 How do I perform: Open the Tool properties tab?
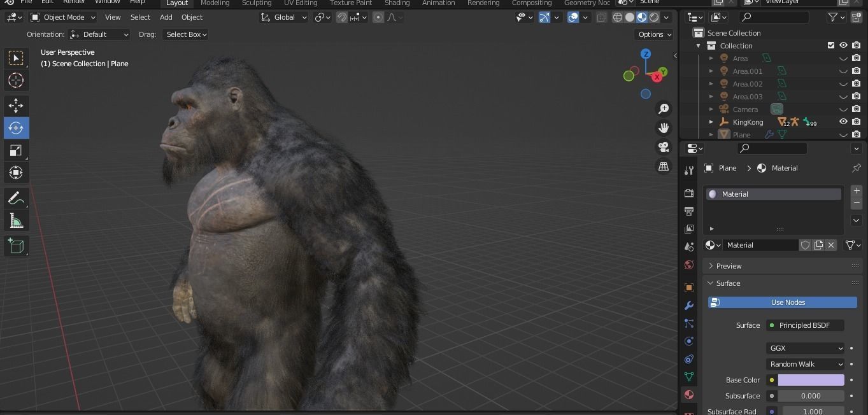point(688,171)
